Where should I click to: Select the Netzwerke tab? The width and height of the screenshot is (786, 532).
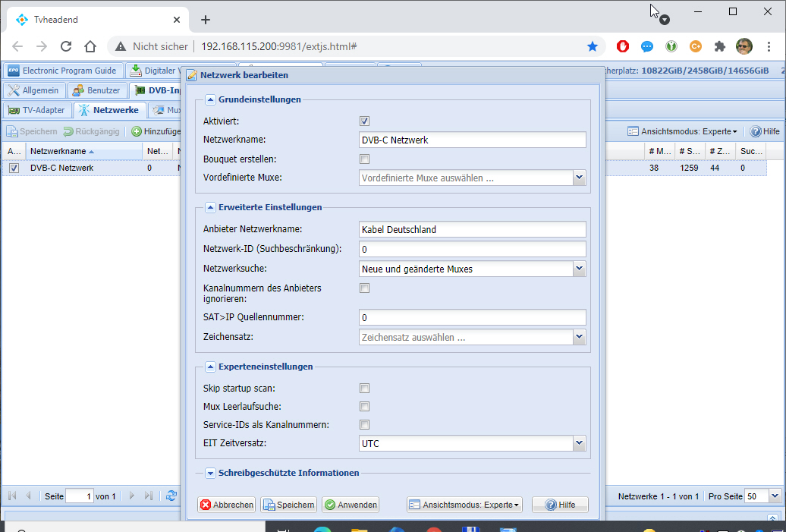click(x=109, y=110)
